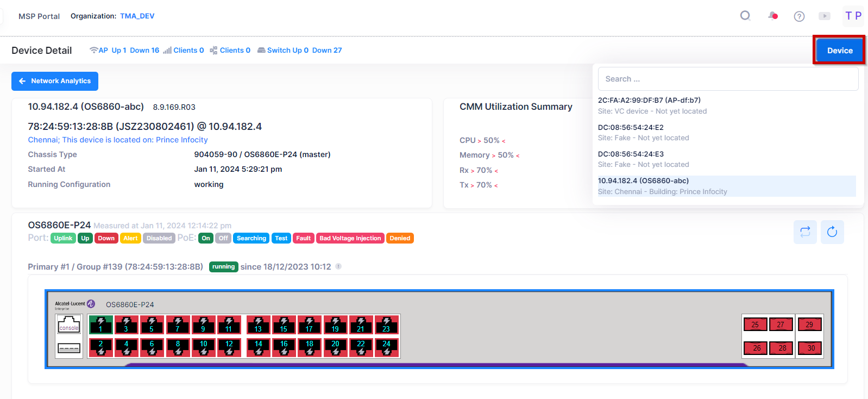Click the refresh circular arrow icon
Image resolution: width=868 pixels, height=399 pixels.
pos(832,232)
